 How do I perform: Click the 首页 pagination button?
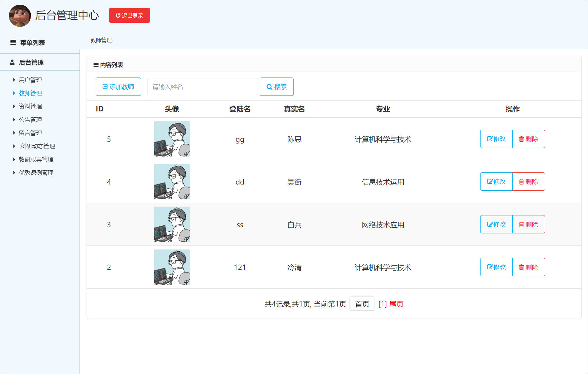coord(362,304)
